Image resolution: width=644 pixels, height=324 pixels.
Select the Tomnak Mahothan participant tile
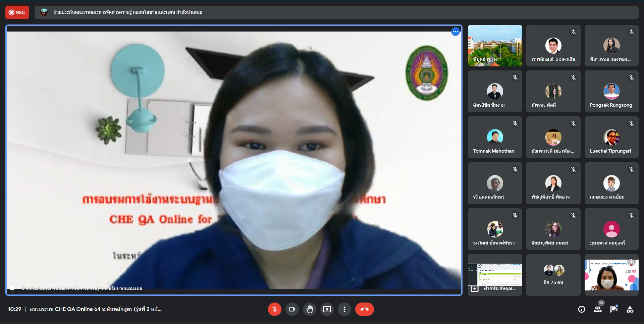point(495,138)
